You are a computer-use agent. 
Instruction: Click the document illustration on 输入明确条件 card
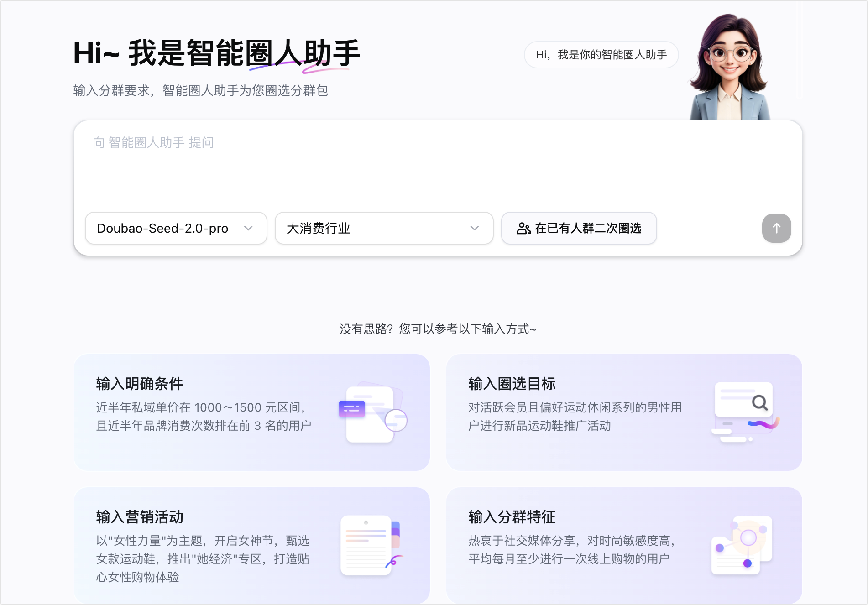tap(373, 413)
